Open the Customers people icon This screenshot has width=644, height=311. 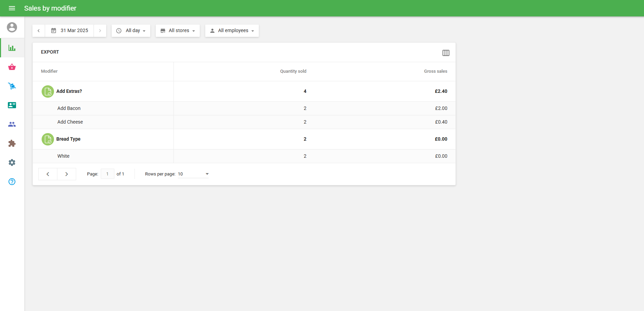pyautogui.click(x=12, y=124)
